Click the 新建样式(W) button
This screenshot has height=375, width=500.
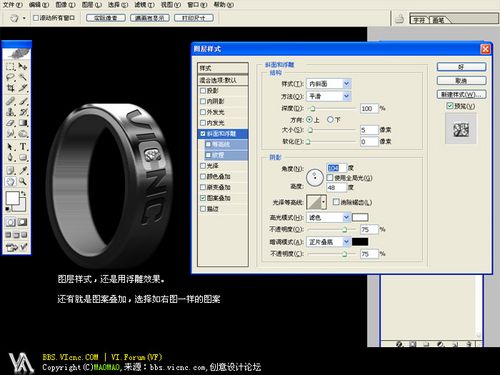pyautogui.click(x=461, y=94)
